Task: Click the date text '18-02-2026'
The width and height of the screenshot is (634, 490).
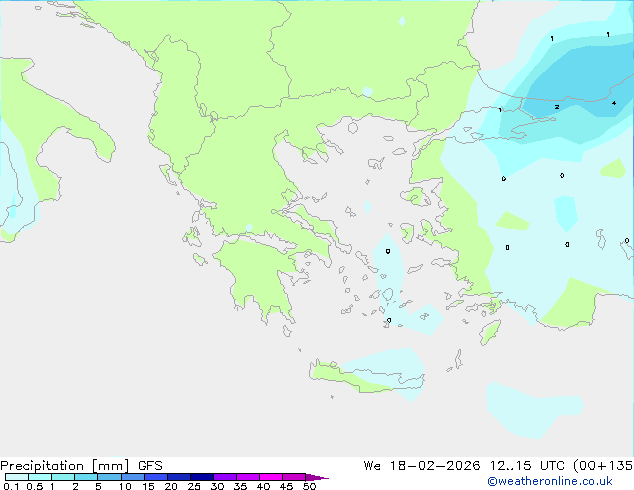Action: click(435, 466)
